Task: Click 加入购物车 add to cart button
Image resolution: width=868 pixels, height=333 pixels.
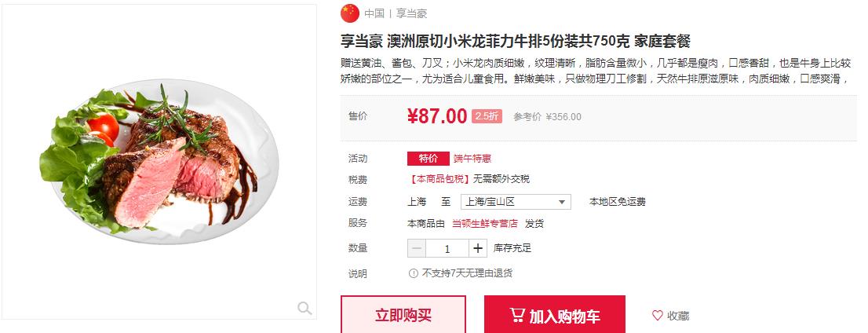Action: pos(555,315)
